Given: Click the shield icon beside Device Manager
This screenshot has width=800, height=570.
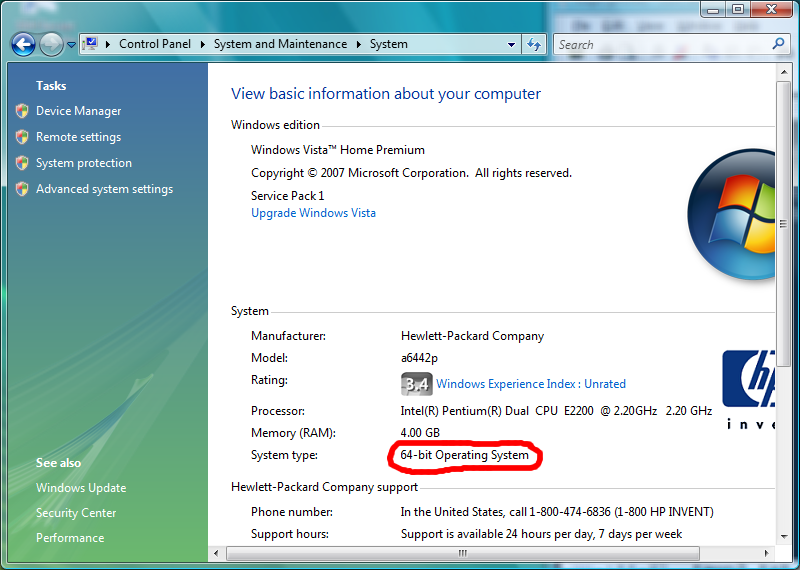Looking at the screenshot, I should (22, 111).
